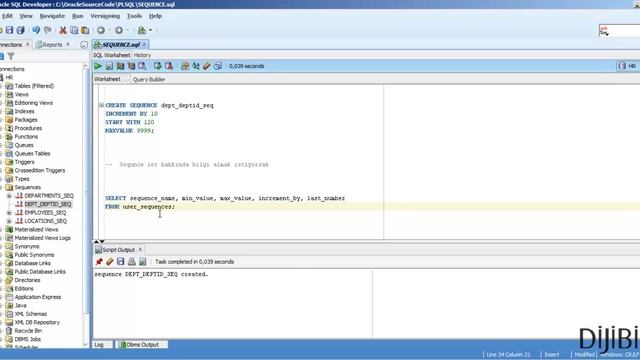Screen dimensions: 640x360
Task: Select the Materialized Views node
Action: 36,229
